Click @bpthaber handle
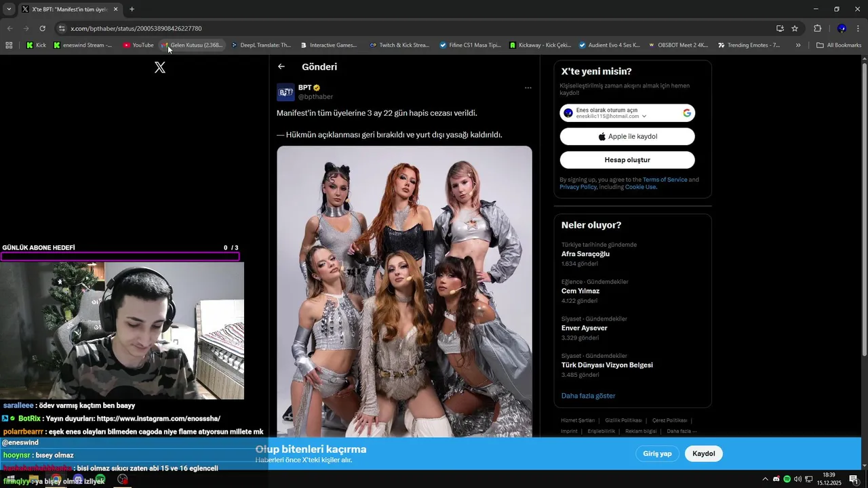The width and height of the screenshot is (868, 488). click(x=315, y=97)
